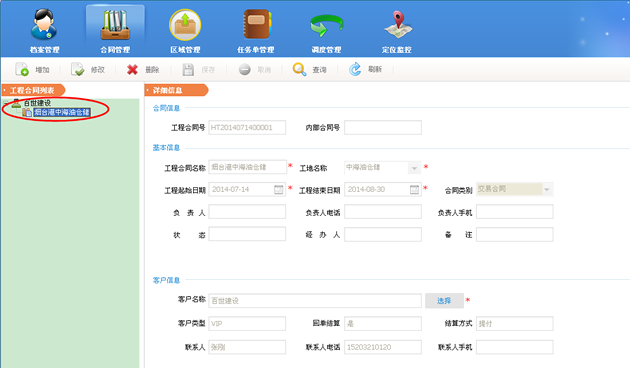Open the 区域管理 module icon
The image size is (630, 368).
click(x=185, y=25)
